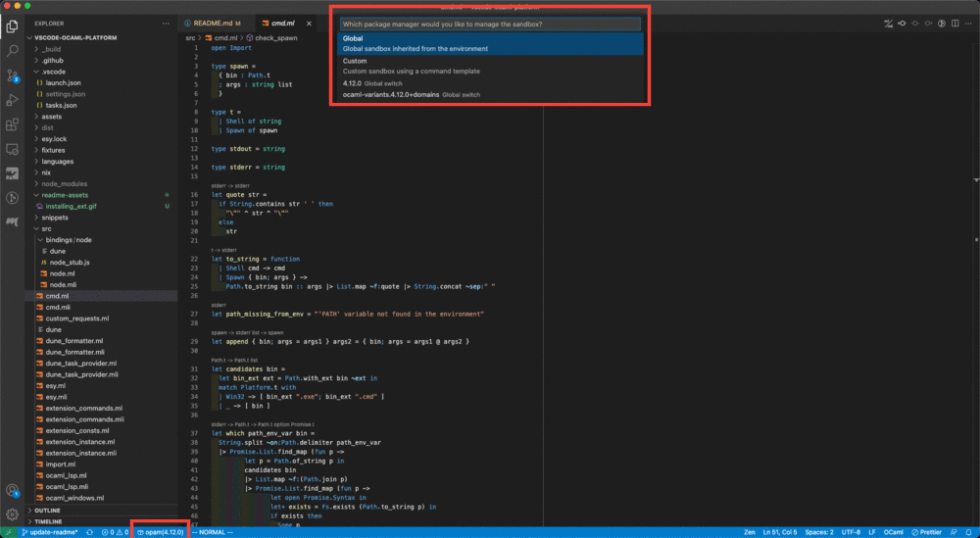
Task: Collapse the readme-assets folder
Action: (x=101, y=195)
